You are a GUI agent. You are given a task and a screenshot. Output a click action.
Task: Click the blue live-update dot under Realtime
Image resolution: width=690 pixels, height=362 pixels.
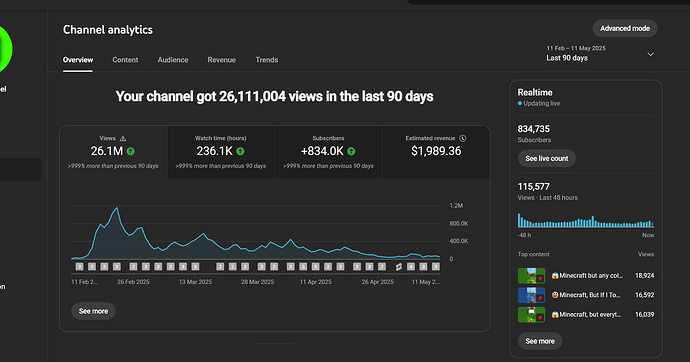click(520, 103)
